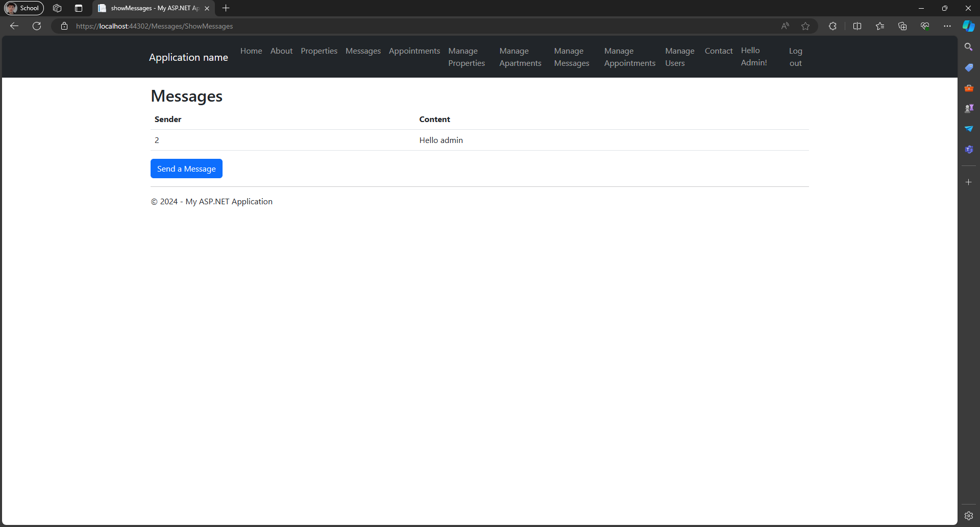
Task: Open the sidebar Microsoft Teams icon
Action: [969, 149]
